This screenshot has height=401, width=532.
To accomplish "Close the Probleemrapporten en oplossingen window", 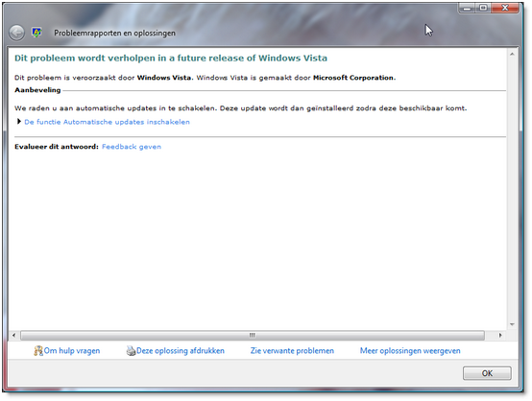I will point(505,8).
